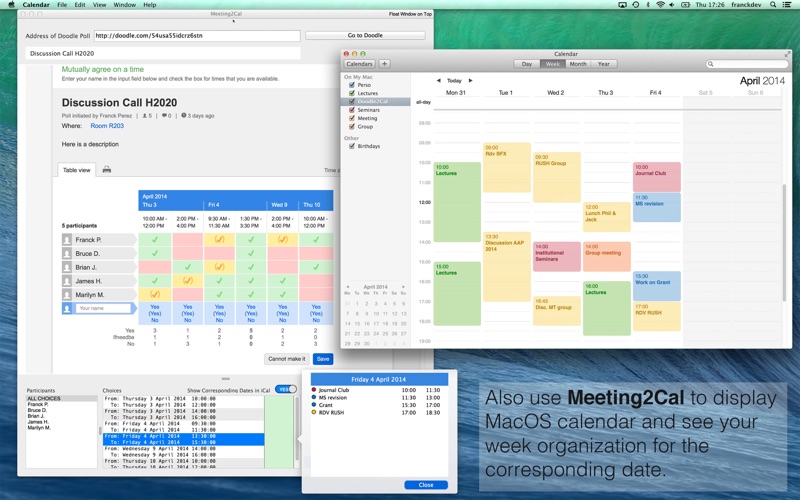Click the Go to Doodle button
Image resolution: width=800 pixels, height=500 pixels.
(x=365, y=35)
